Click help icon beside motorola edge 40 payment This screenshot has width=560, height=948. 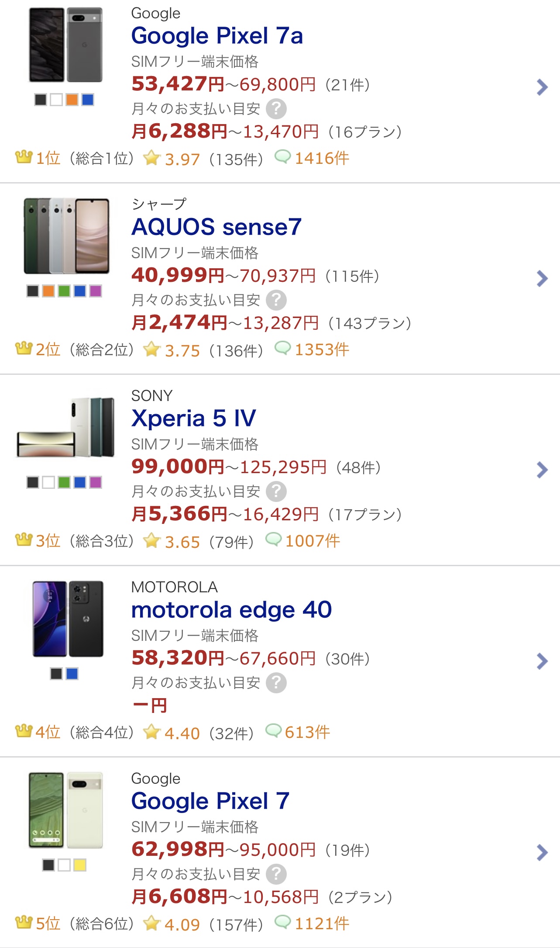[276, 683]
